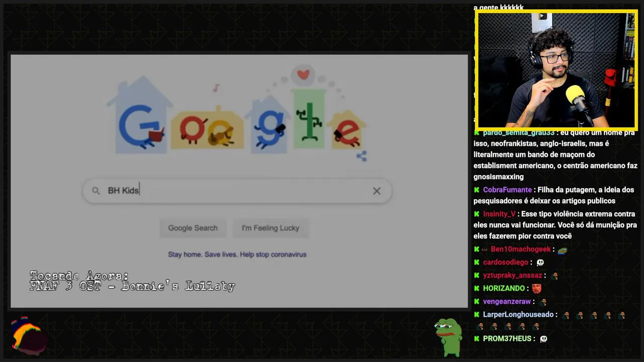Click the skull emote after cardosodiego
Viewport: 644px width, 362px height.
tap(540, 262)
